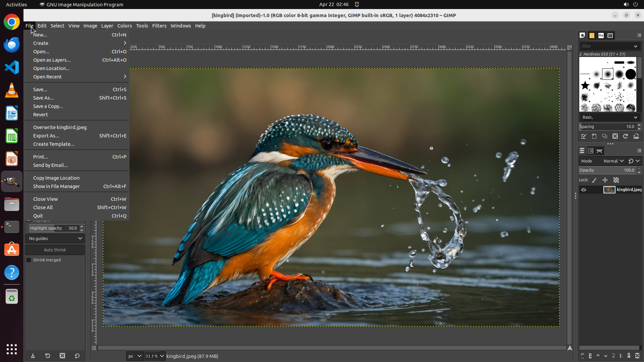Open the No guides dropdown
This screenshot has width=644, height=362.
point(55,239)
